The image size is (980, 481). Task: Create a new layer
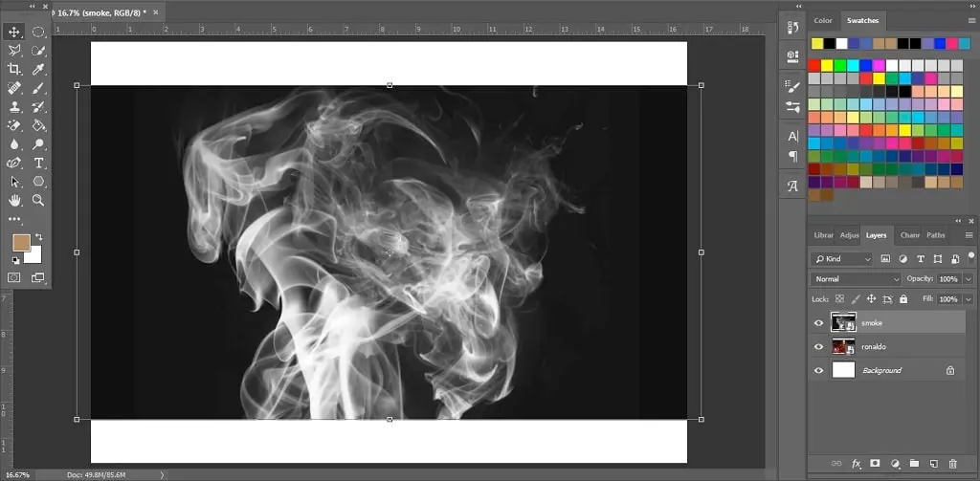point(934,464)
